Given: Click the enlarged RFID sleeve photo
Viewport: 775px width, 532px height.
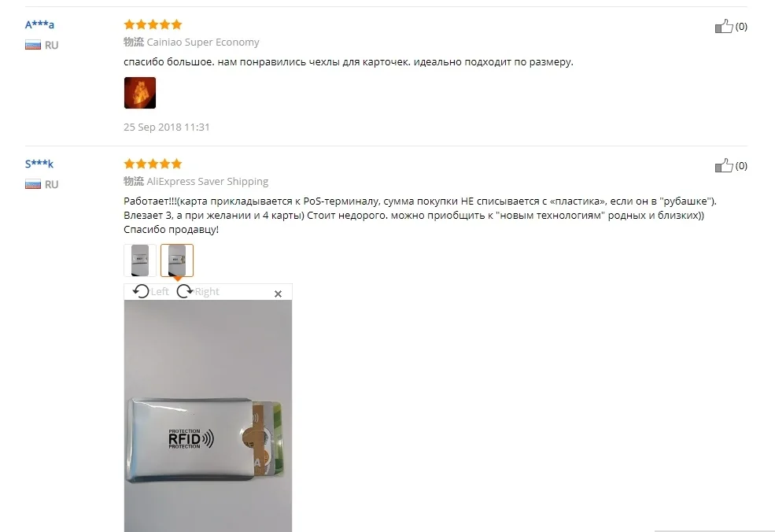Looking at the screenshot, I should coord(208,416).
